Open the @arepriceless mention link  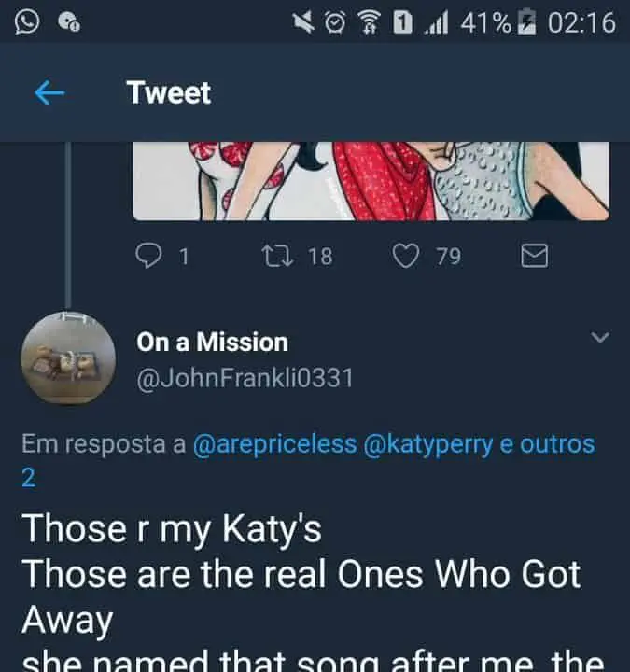pyautogui.click(x=274, y=444)
